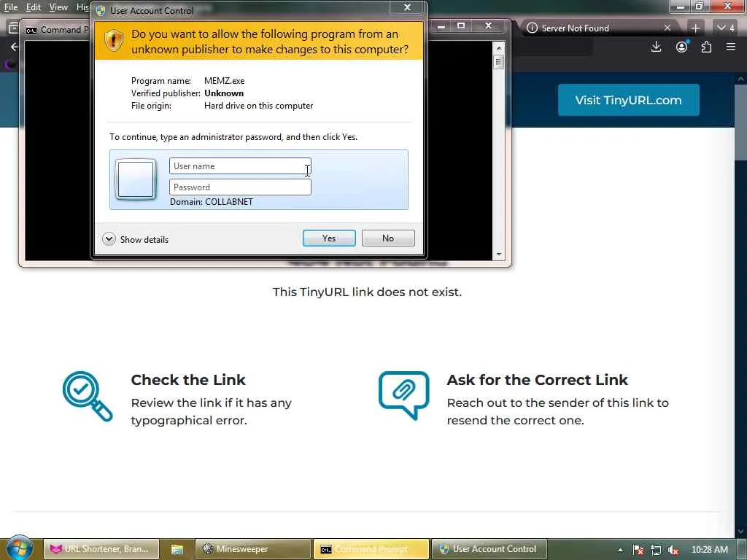Screen dimensions: 747x560
Task: Open the browser Edit menu
Action: coord(33,7)
